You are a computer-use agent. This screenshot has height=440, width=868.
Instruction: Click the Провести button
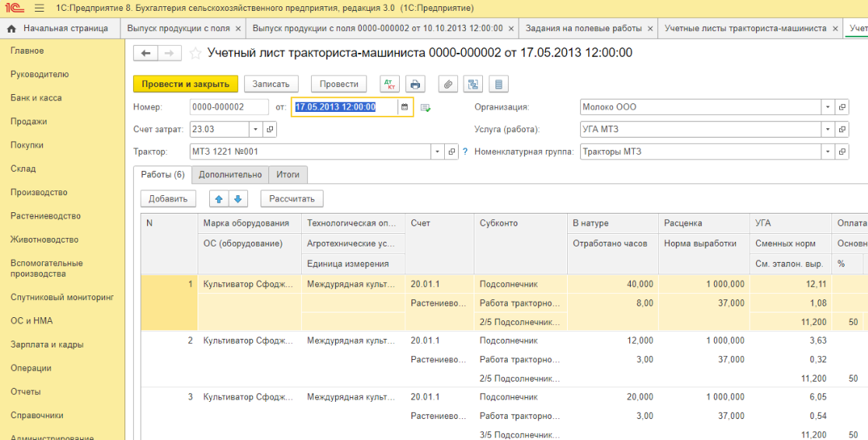pyautogui.click(x=339, y=84)
